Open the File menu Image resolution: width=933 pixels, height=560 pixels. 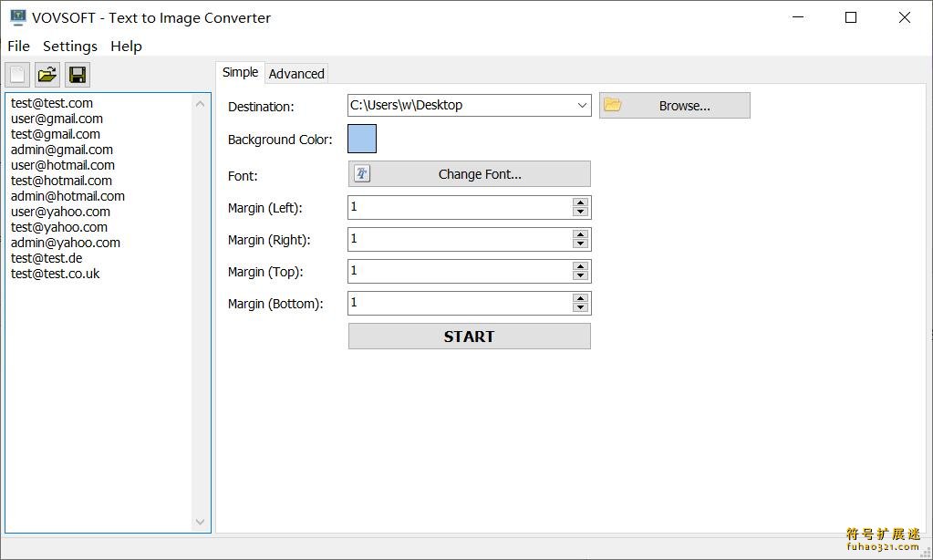[x=17, y=46]
